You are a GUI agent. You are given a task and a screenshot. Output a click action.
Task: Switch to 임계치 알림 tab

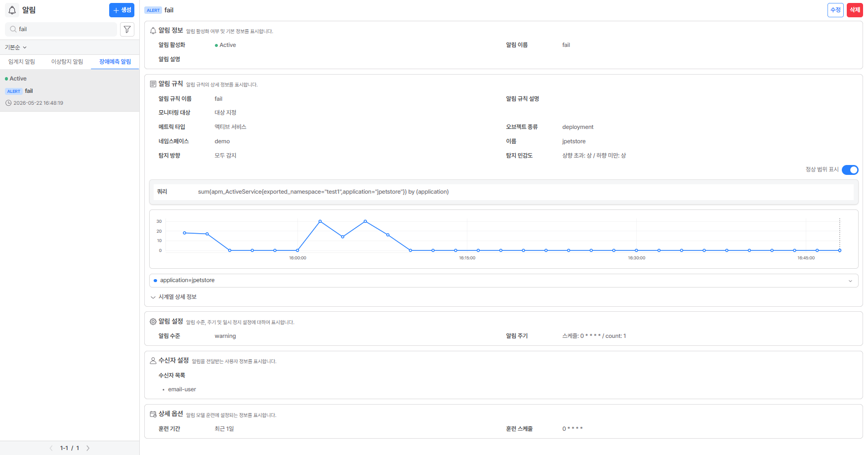[x=22, y=62]
